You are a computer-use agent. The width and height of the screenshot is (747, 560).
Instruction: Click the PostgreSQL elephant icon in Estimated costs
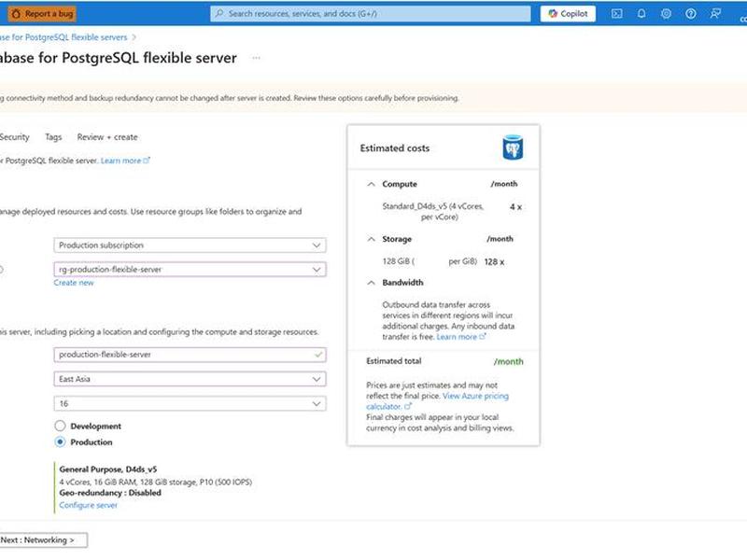pyautogui.click(x=513, y=147)
